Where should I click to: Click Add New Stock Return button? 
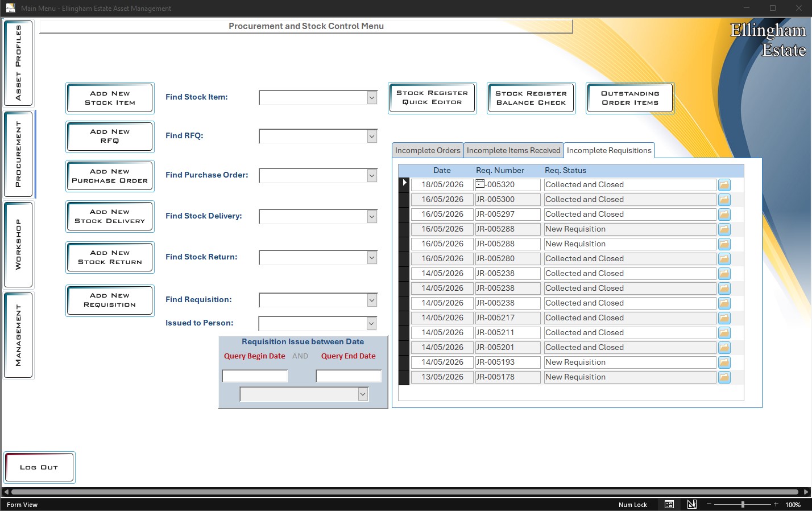point(110,257)
